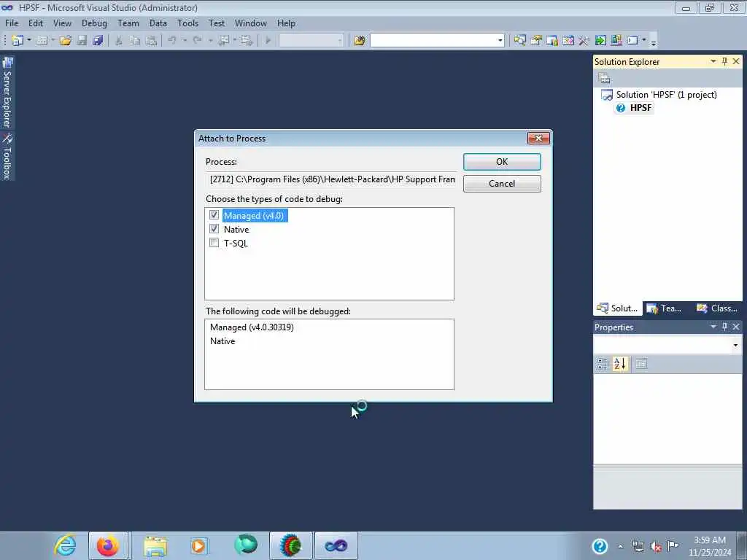The image size is (747, 560).
Task: Open Solution Explorer window position dropdown
Action: pos(713,61)
